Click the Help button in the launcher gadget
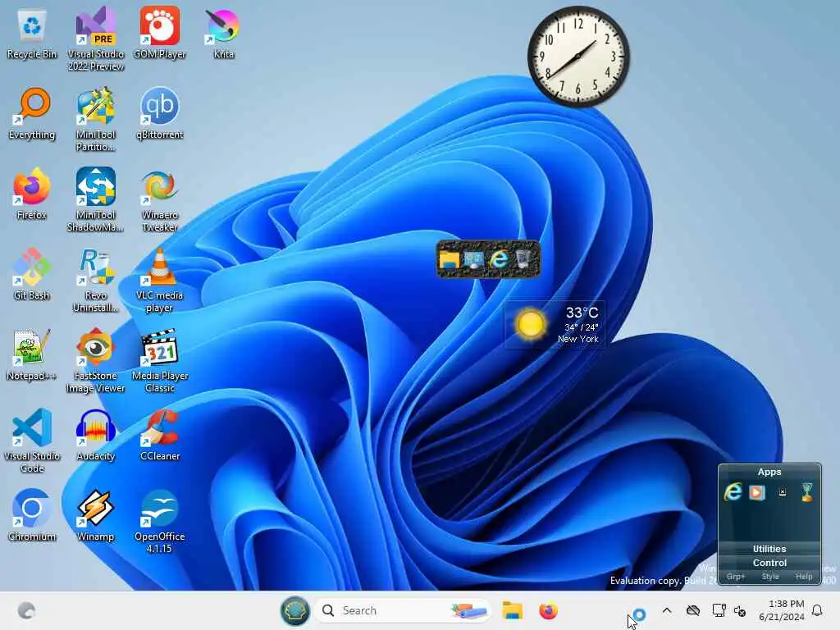Image resolution: width=840 pixels, height=630 pixels. coord(804,577)
